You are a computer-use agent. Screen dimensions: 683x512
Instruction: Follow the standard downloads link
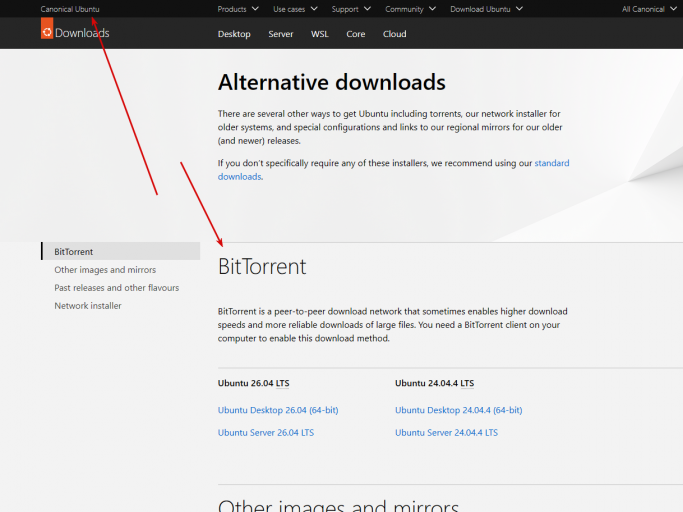coord(551,163)
